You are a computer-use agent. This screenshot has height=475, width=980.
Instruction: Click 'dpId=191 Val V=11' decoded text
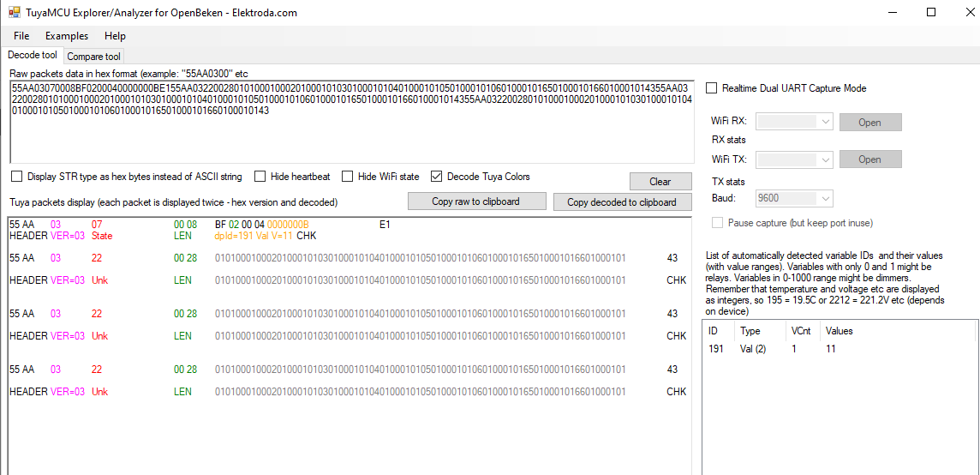254,236
